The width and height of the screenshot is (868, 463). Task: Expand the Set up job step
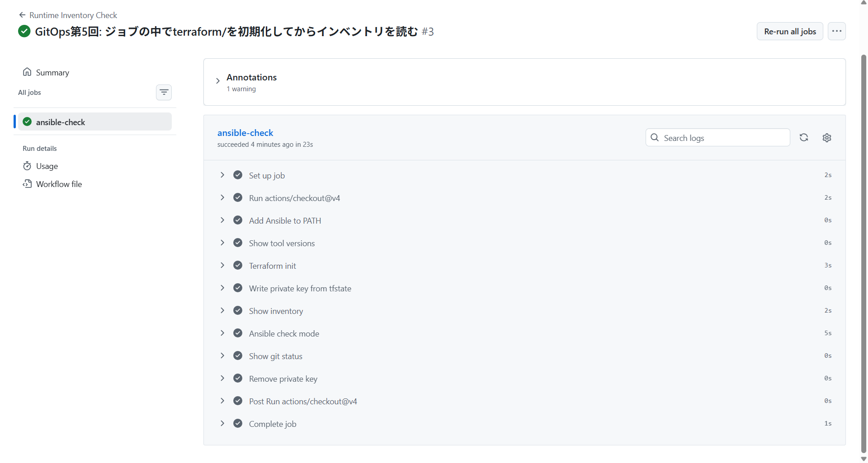[222, 175]
